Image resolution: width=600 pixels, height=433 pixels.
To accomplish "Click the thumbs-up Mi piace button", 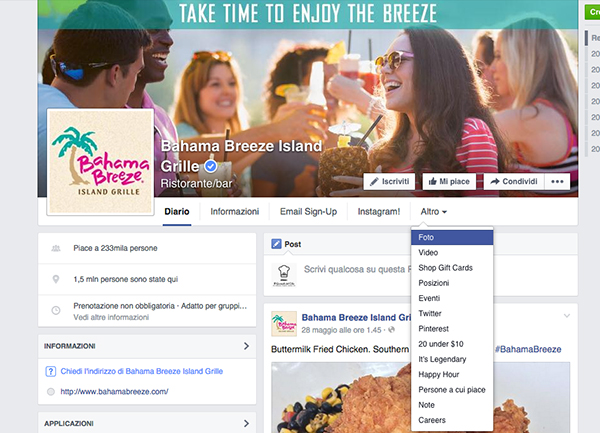I will (x=449, y=181).
